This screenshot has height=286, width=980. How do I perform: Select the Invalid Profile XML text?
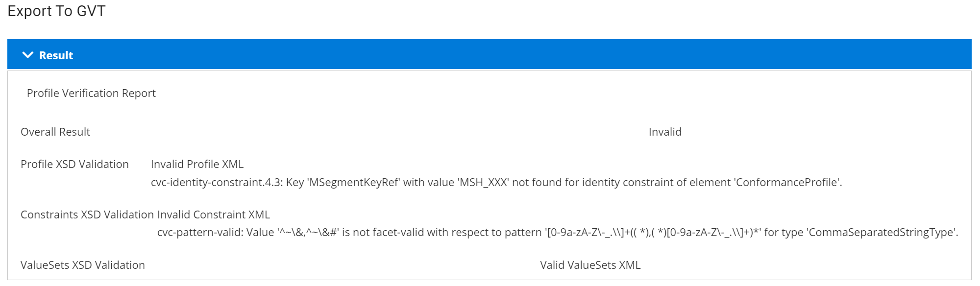point(197,164)
